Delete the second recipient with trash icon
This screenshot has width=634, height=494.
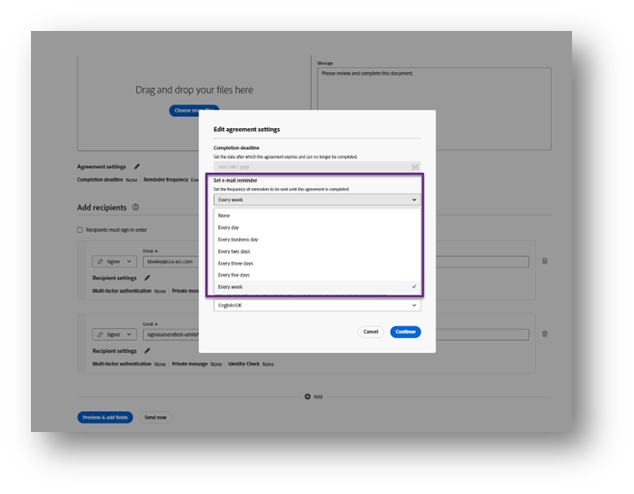(x=545, y=334)
